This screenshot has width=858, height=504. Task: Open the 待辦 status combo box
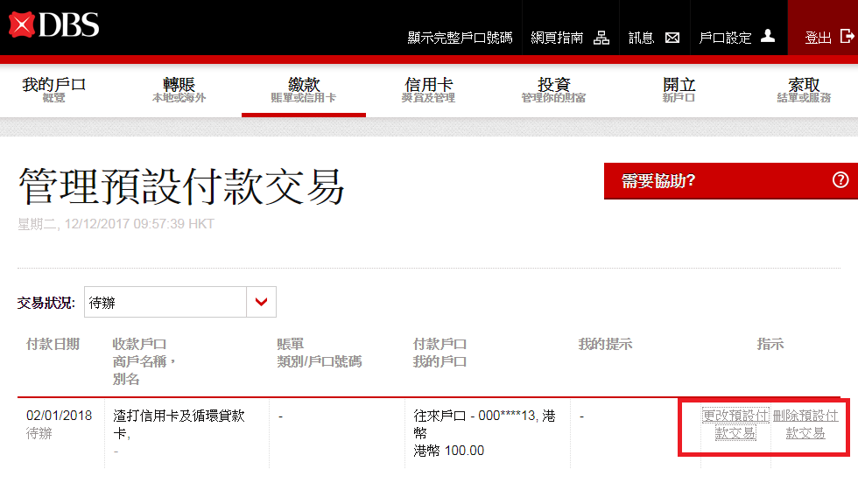click(x=166, y=302)
